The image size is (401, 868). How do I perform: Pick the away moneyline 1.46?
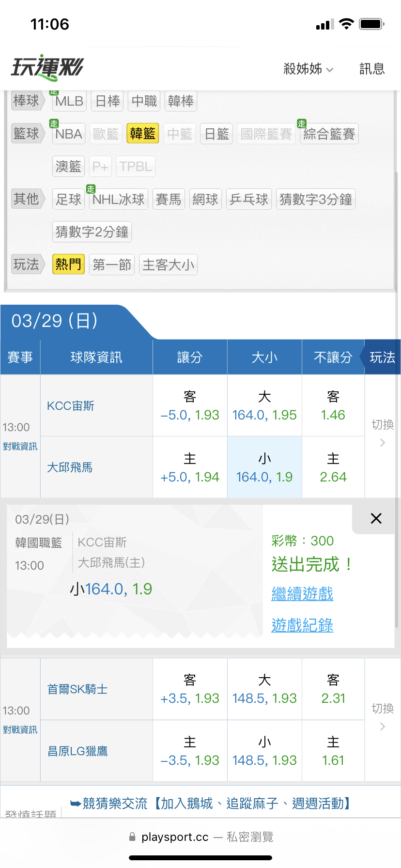point(333,406)
